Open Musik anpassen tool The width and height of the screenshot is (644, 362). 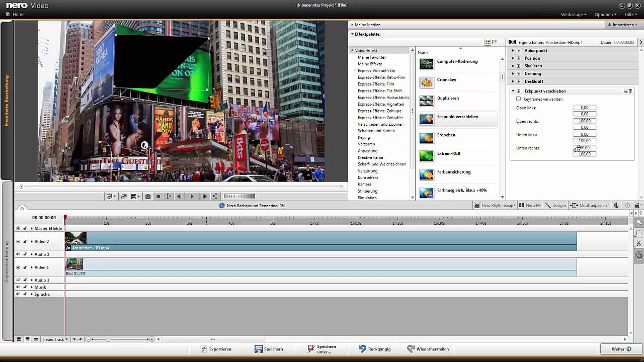pos(591,205)
